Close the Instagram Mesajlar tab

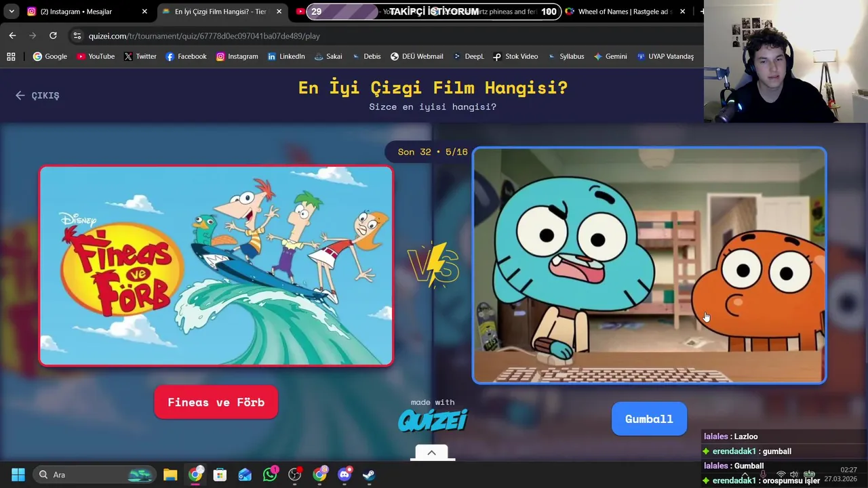144,12
